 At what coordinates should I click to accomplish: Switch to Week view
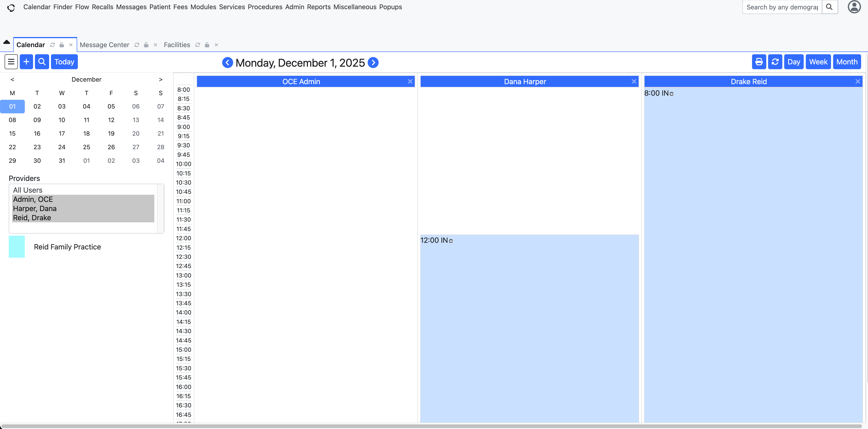click(818, 62)
